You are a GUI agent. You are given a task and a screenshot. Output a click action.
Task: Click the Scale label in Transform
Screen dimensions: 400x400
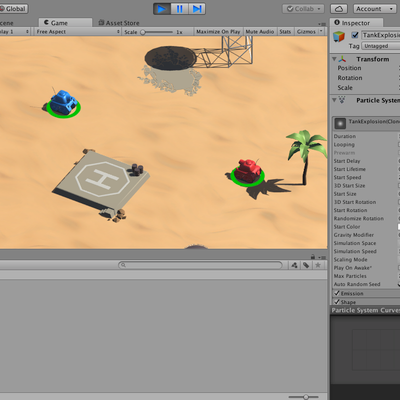point(345,88)
